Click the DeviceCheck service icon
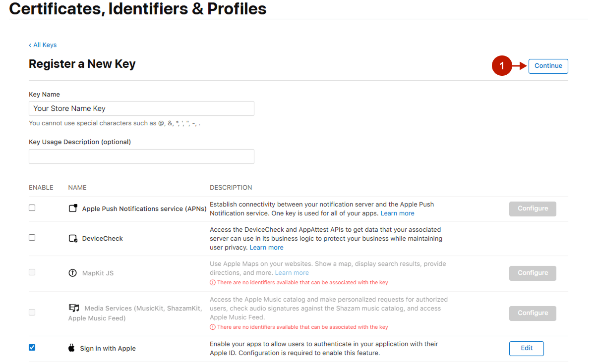The height and width of the screenshot is (364, 598). (x=73, y=238)
